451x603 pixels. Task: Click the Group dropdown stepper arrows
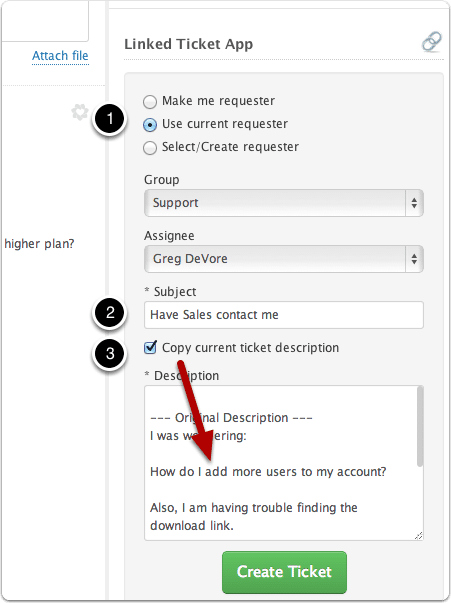[414, 203]
